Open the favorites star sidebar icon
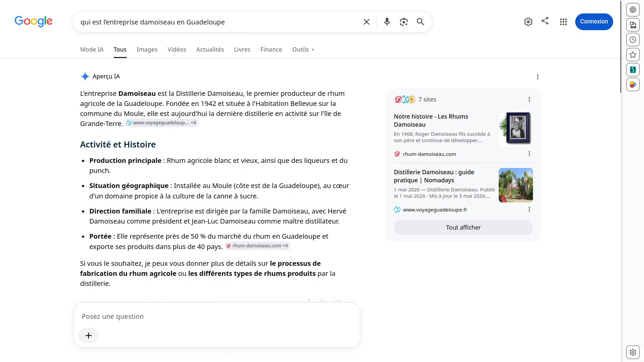Viewport: 644px width, 362px height. (x=633, y=55)
